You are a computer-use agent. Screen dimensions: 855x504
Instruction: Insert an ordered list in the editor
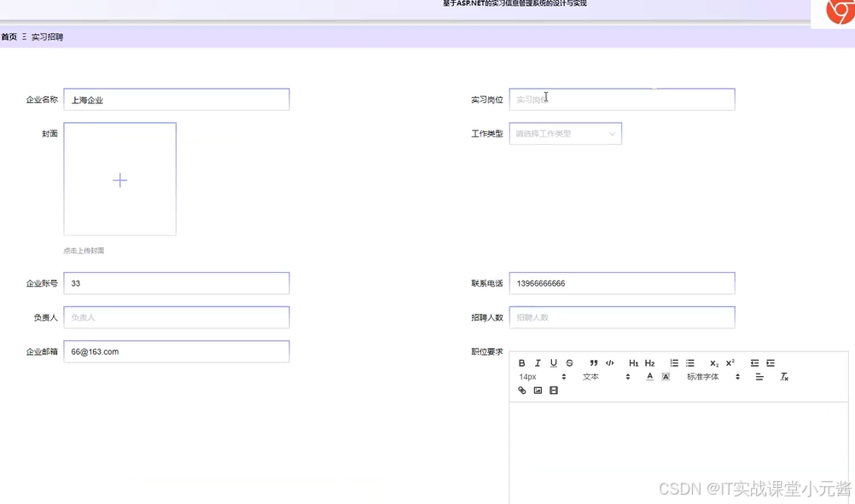pos(674,362)
